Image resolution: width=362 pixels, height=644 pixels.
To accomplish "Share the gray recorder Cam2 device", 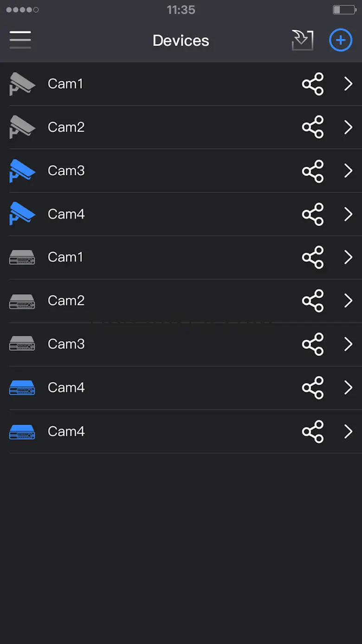I will coord(313,301).
